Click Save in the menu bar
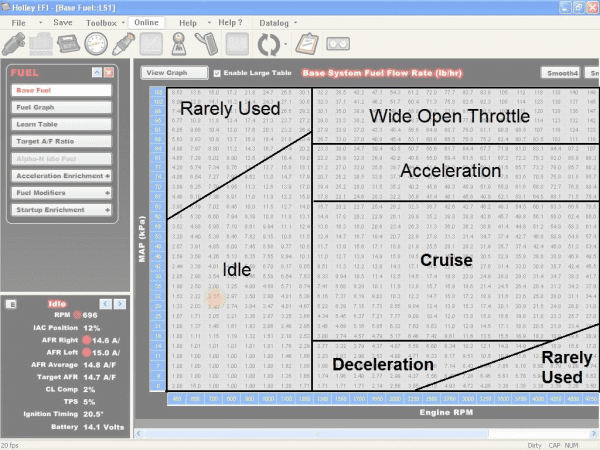600x450 pixels. pyautogui.click(x=63, y=23)
